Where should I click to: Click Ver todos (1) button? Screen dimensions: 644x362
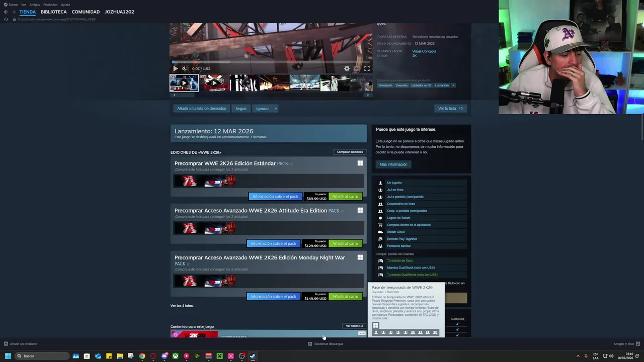tap(354, 326)
